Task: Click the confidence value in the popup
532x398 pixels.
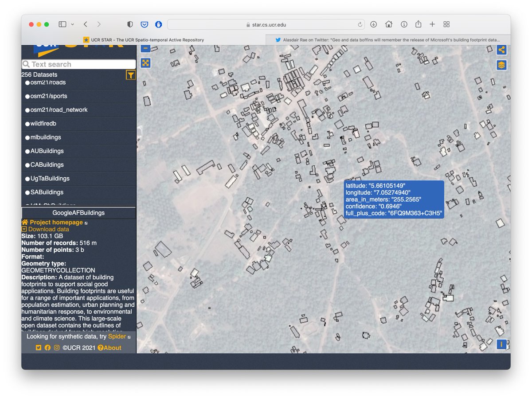Action: point(390,207)
